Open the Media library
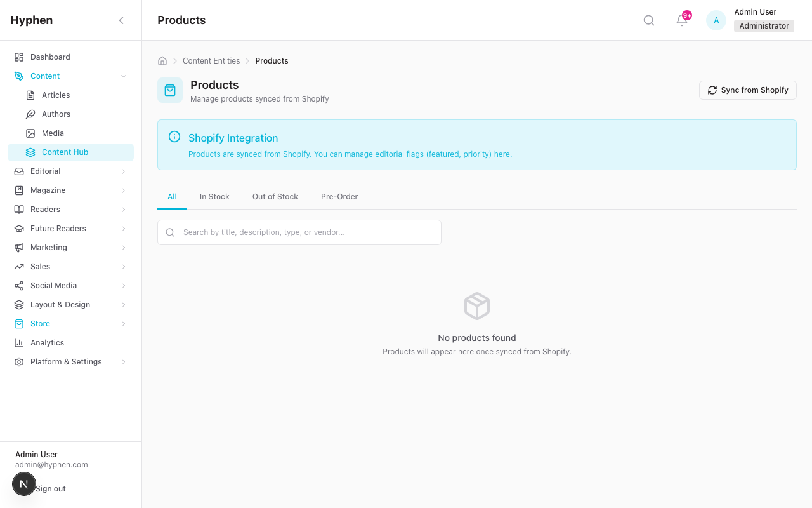Image resolution: width=812 pixels, height=508 pixels. [x=51, y=133]
